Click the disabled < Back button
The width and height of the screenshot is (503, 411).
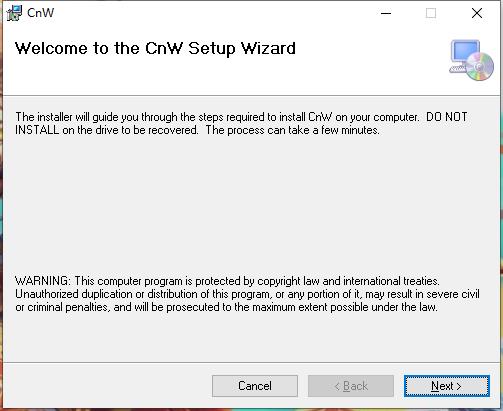351,386
